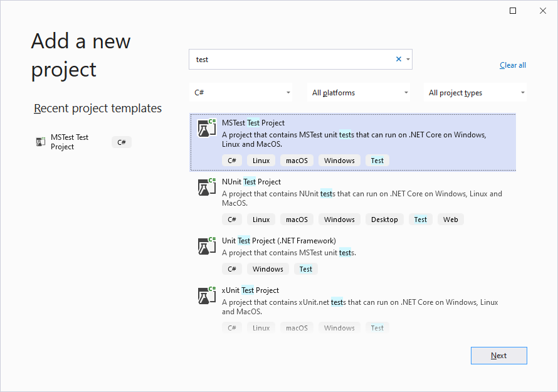Clear the search text with the X icon
Screen dimensions: 558x392
(398, 58)
